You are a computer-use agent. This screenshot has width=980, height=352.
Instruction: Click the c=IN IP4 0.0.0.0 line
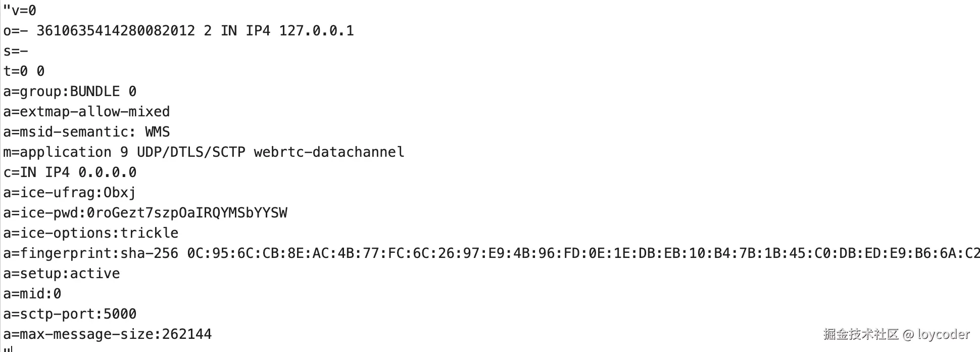coord(70,172)
